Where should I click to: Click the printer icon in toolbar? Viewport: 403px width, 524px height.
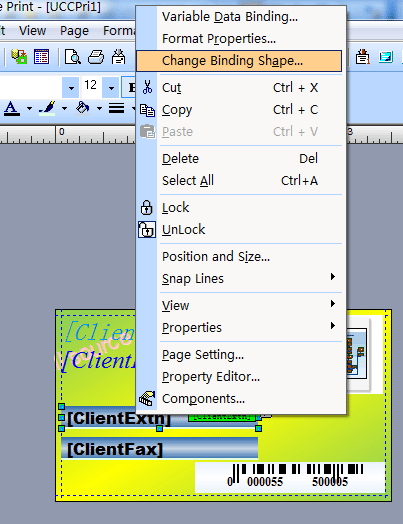(x=96, y=57)
